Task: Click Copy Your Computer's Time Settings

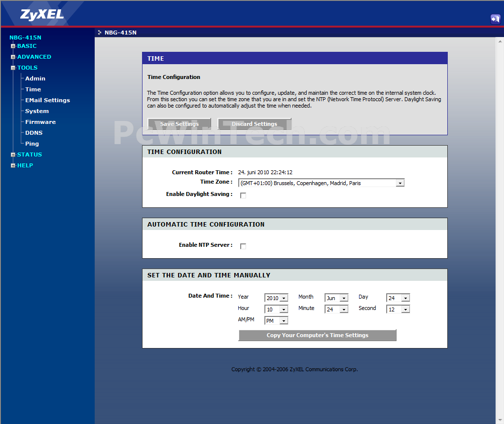Action: pyautogui.click(x=317, y=335)
